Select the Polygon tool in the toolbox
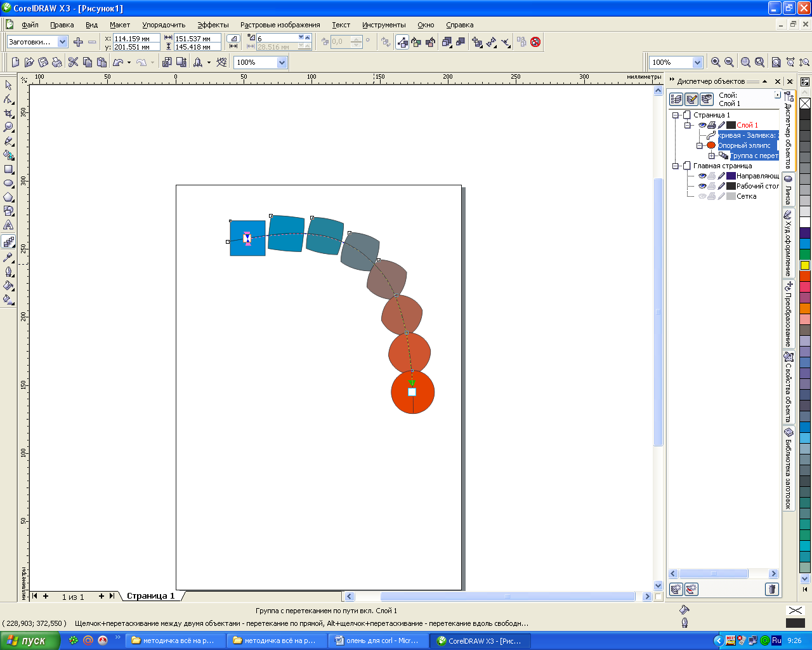This screenshot has height=650, width=812. tap(8, 197)
